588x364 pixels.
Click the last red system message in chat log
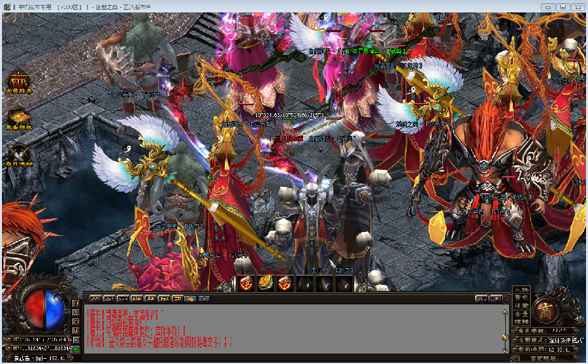click(x=160, y=344)
